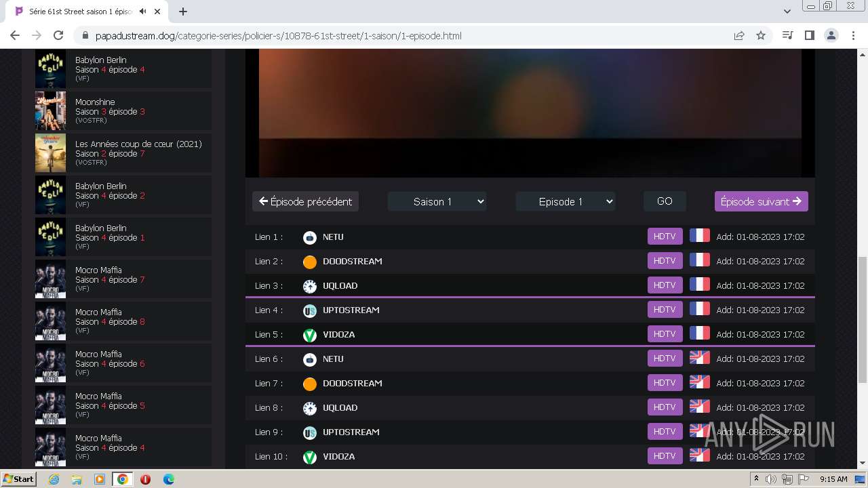Viewport: 868px width, 488px height.
Task: Open Microsoft Edge from the taskbar
Action: pyautogui.click(x=168, y=479)
